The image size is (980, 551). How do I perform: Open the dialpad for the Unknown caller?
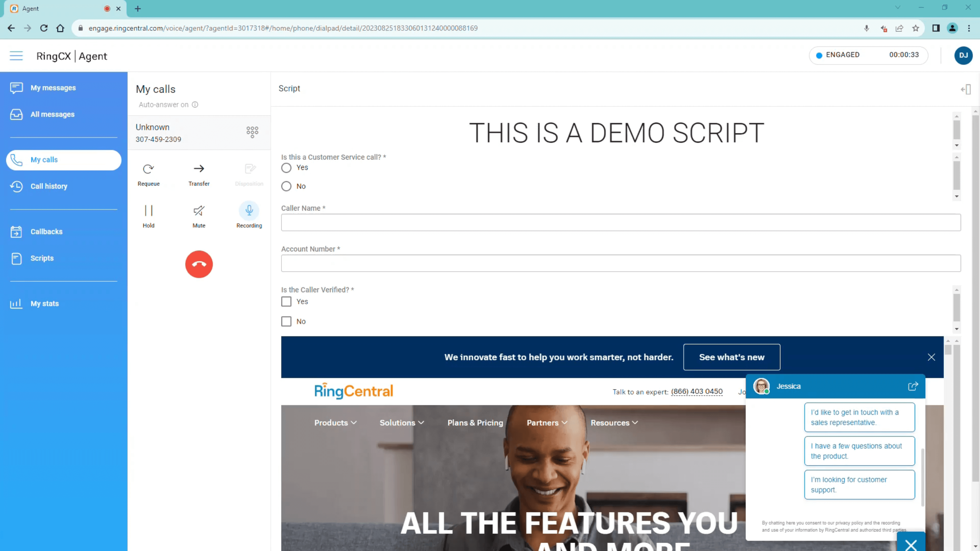tap(252, 132)
